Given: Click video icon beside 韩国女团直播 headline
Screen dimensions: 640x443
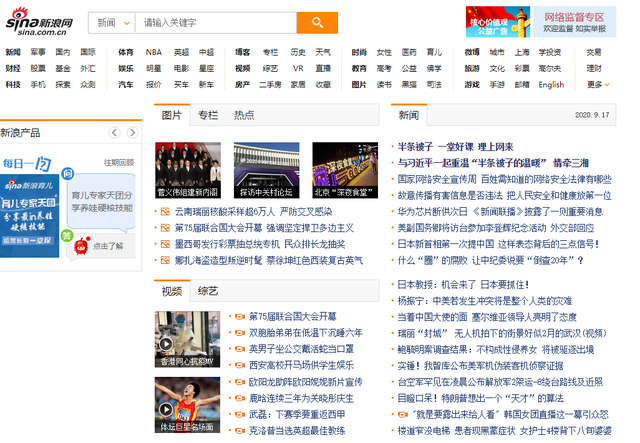Looking at the screenshot, I should (403, 414).
